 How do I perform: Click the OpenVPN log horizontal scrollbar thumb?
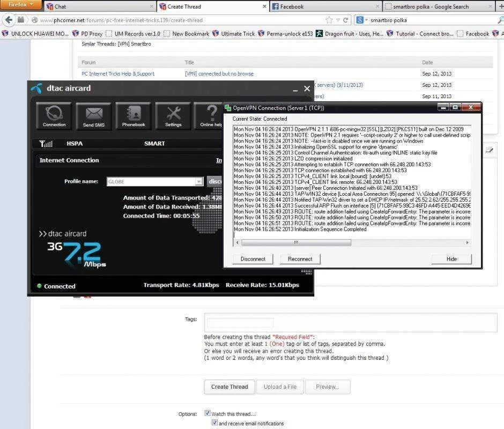(296, 242)
